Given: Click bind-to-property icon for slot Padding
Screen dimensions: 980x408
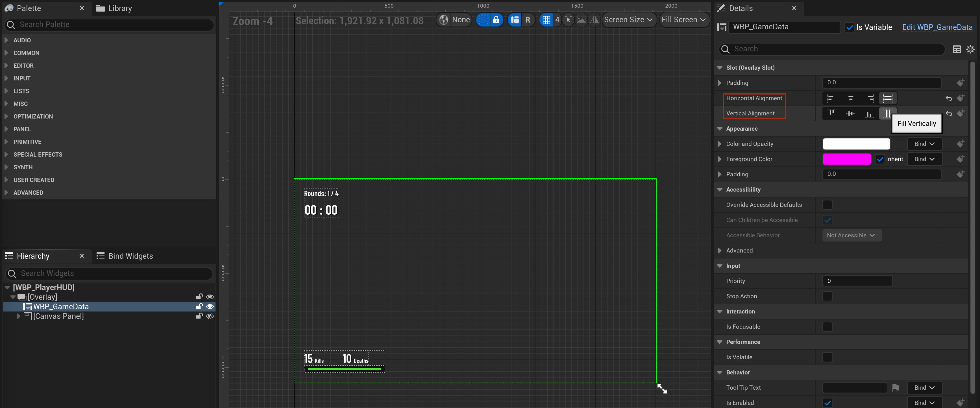Looking at the screenshot, I should click(x=960, y=82).
